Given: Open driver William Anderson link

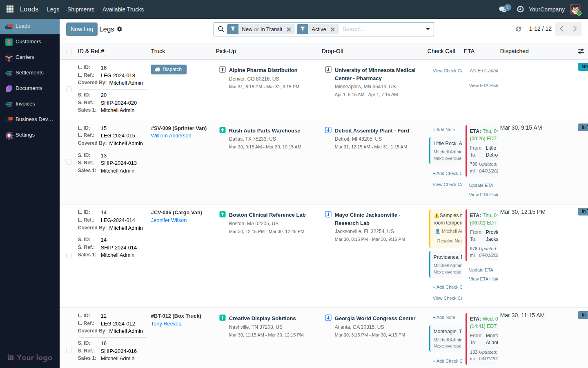Looking at the screenshot, I should click(171, 136).
